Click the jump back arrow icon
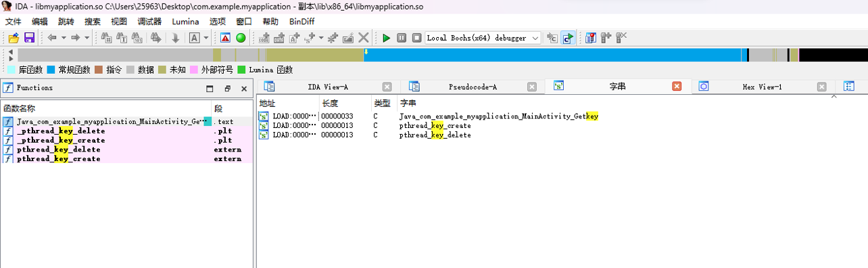Viewport: 868px width, 268px height. [52, 38]
